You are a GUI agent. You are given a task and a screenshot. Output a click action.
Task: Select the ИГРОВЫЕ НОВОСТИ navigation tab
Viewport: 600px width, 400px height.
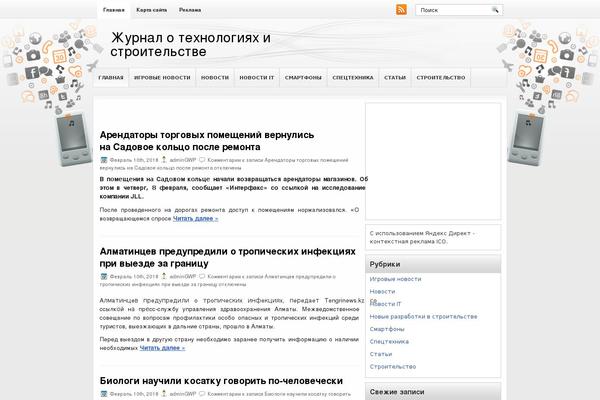click(162, 78)
